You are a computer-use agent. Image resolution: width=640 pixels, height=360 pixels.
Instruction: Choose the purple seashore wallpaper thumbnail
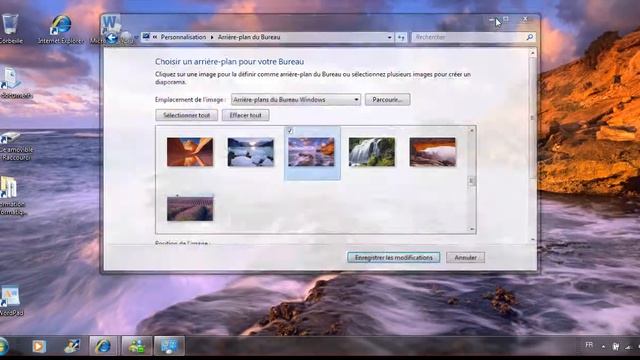click(x=311, y=152)
